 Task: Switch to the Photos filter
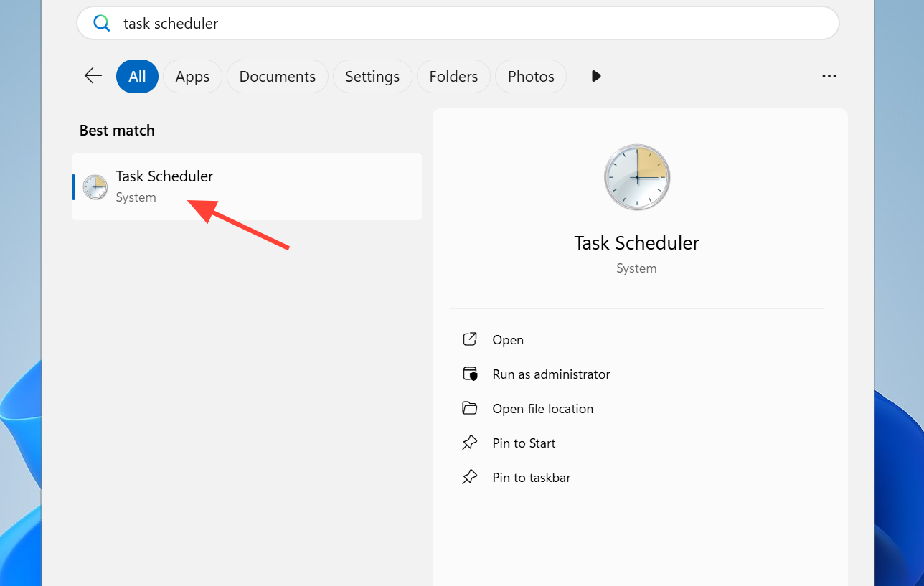[531, 76]
